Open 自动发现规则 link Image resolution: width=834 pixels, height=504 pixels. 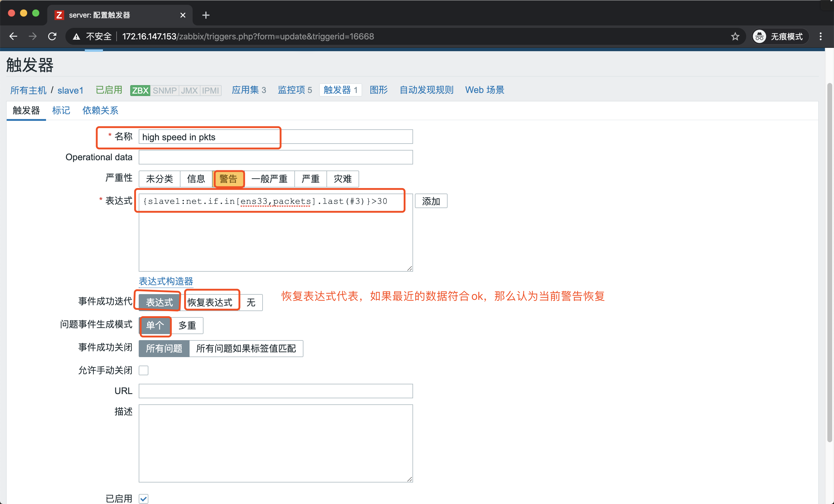[x=426, y=90]
